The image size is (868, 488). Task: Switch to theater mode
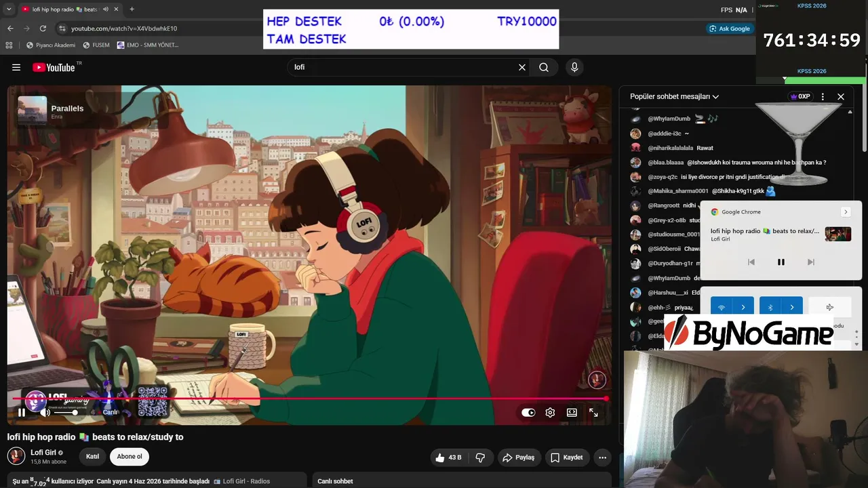click(x=572, y=412)
